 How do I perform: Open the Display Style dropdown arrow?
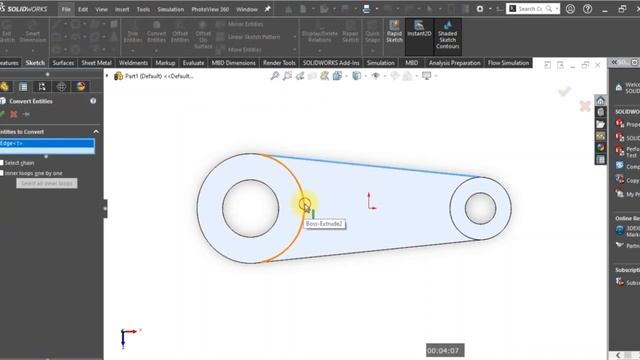[365, 76]
